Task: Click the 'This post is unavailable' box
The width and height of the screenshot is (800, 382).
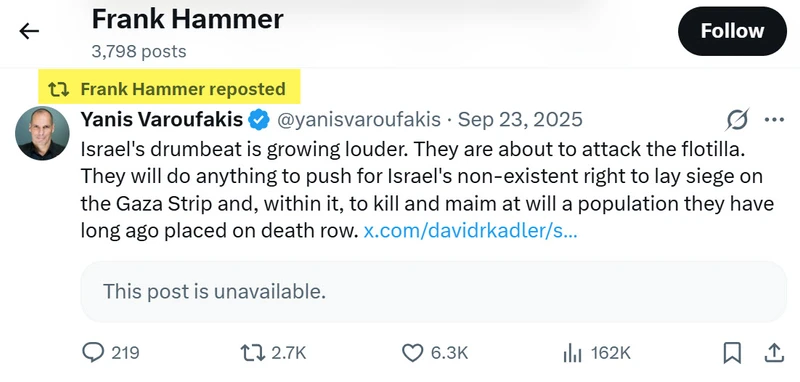Action: tap(433, 292)
